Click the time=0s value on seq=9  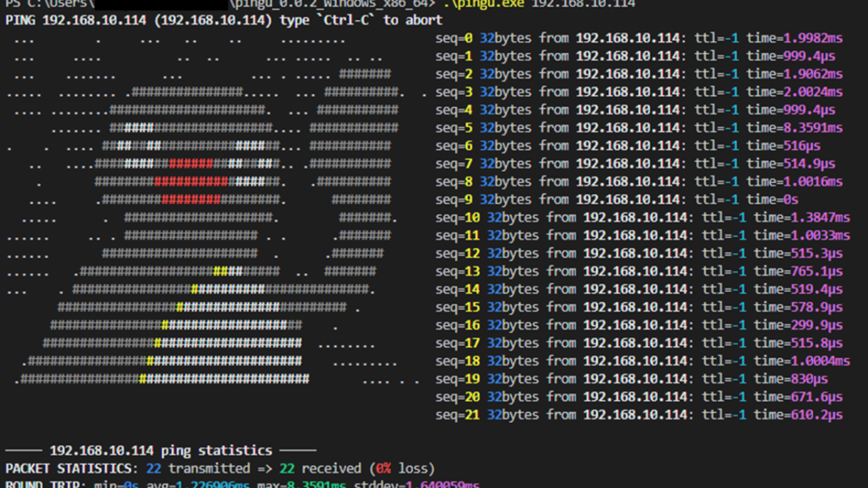[772, 199]
